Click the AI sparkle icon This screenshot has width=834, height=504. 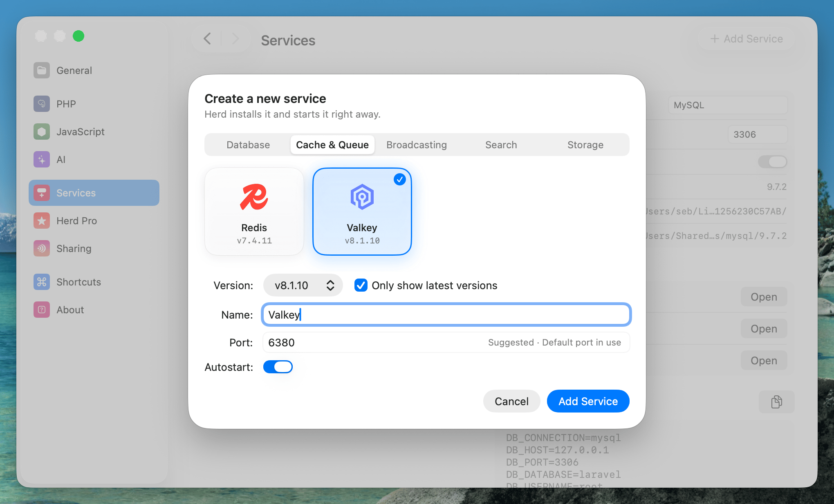pyautogui.click(x=42, y=159)
